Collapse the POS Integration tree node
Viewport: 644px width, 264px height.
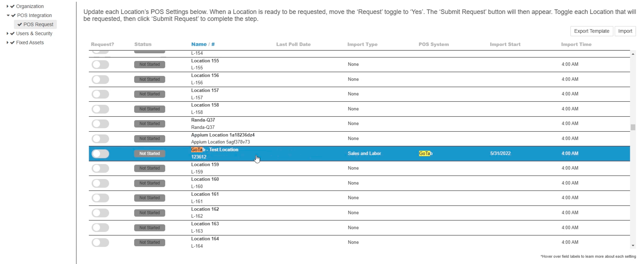click(x=8, y=15)
